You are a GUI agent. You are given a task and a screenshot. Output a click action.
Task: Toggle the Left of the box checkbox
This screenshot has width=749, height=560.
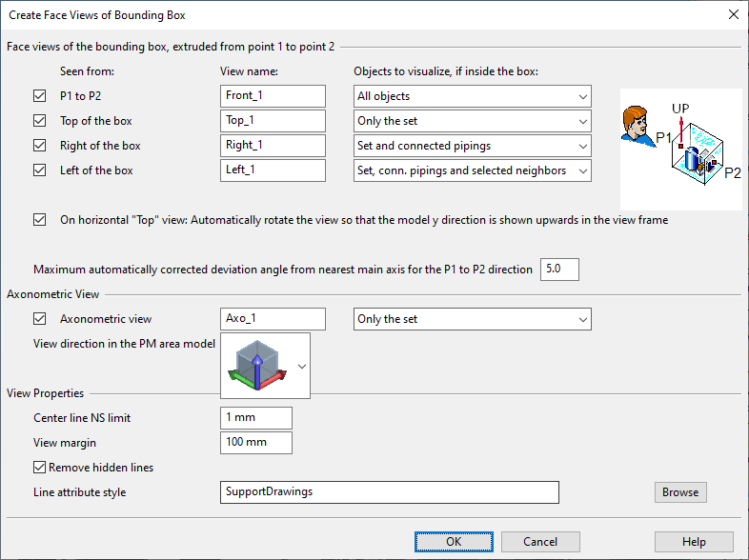tap(39, 170)
